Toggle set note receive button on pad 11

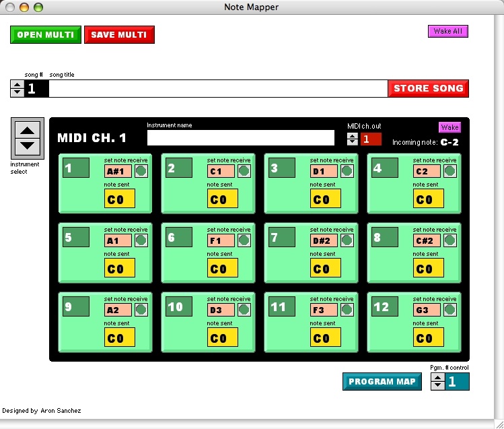pyautogui.click(x=347, y=310)
